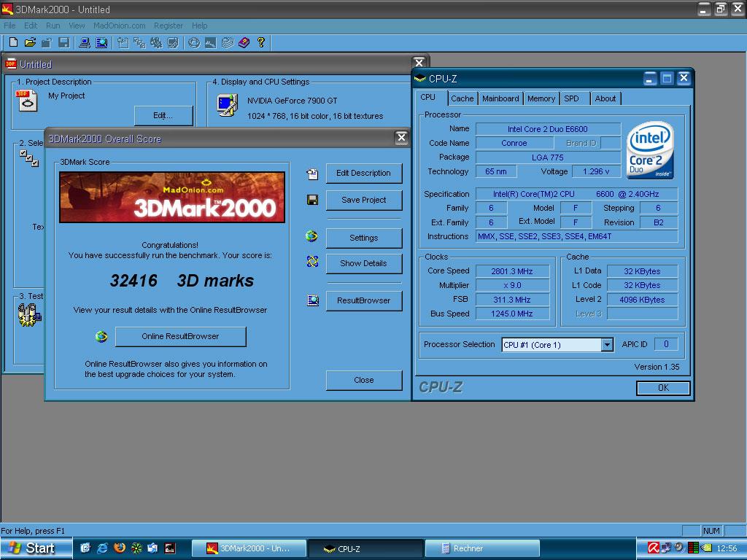Image resolution: width=747 pixels, height=560 pixels.
Task: Open the Help menu
Action: (x=200, y=26)
